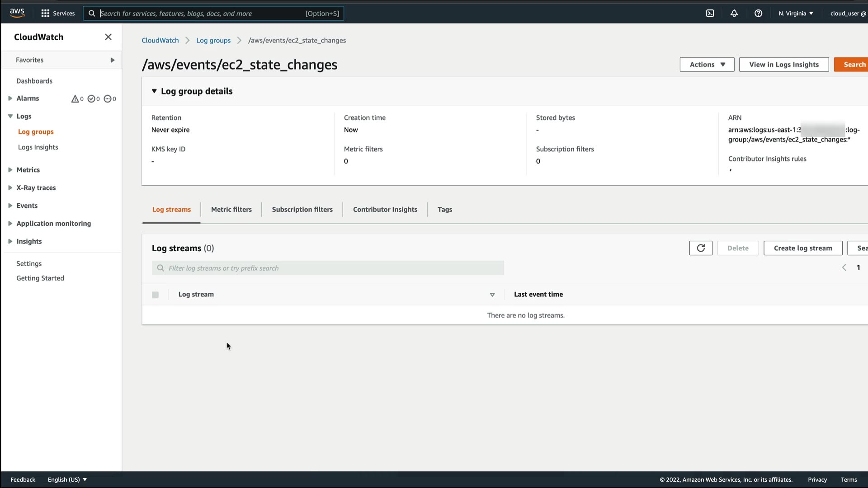Image resolution: width=868 pixels, height=488 pixels.
Task: Click the Filter log streams search field
Action: coord(328,268)
